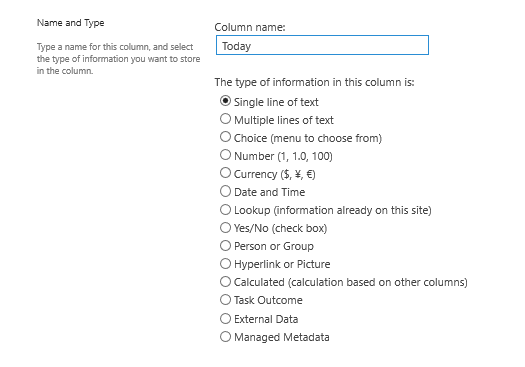525x367 pixels.
Task: Select Hyperlink or Picture radio button
Action: 225,264
